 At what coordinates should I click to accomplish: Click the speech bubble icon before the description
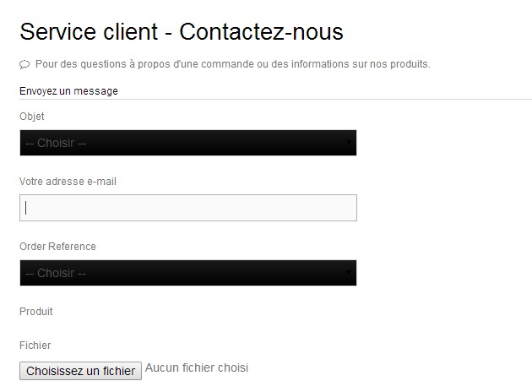pos(24,64)
